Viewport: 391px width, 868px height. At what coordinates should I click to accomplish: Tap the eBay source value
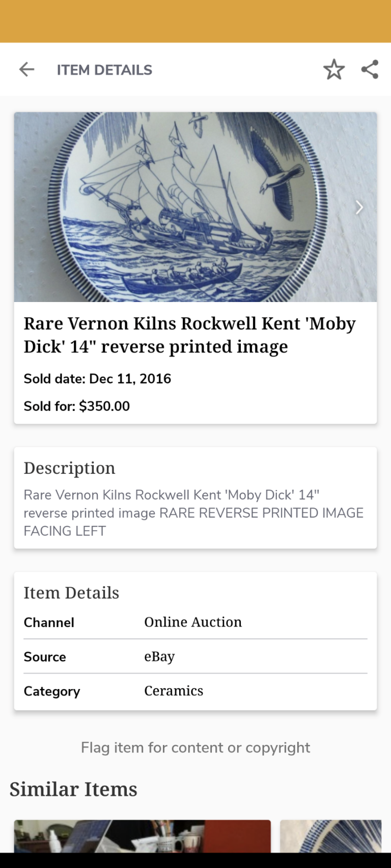click(159, 656)
